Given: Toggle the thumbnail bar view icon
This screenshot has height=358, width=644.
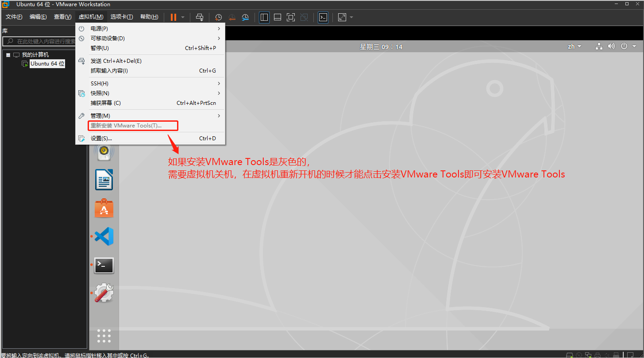Looking at the screenshot, I should [278, 17].
